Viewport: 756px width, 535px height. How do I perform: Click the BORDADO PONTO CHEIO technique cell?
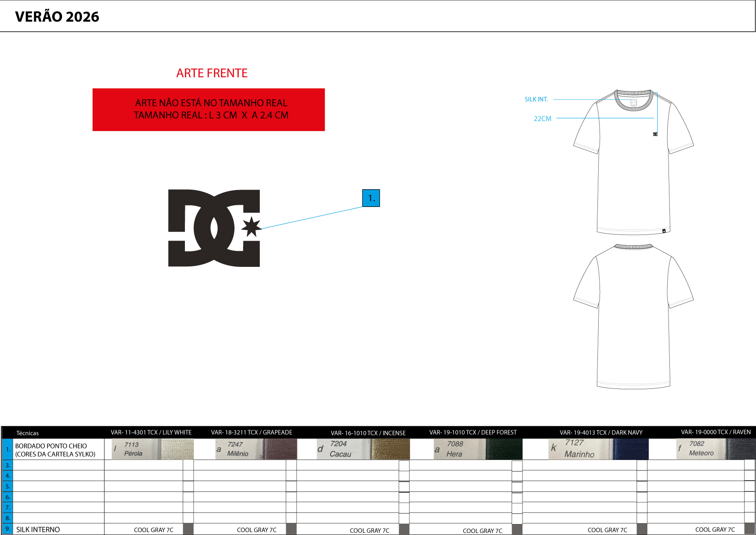(55, 450)
